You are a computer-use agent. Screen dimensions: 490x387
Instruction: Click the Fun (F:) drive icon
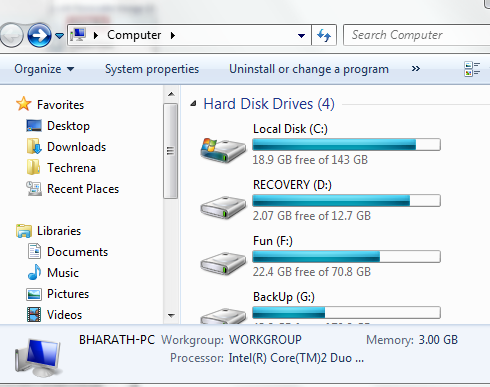223,263
